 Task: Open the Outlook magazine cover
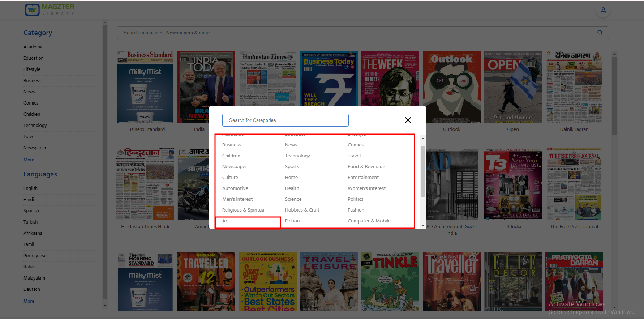click(451, 87)
